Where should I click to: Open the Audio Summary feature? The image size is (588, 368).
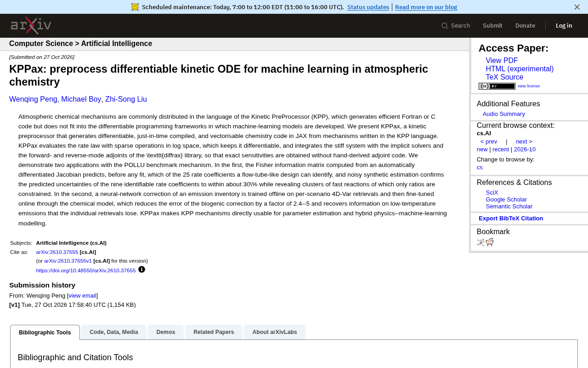click(x=503, y=114)
